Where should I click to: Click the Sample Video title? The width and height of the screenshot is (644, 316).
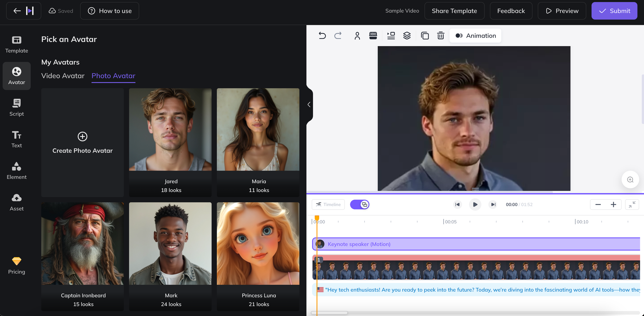tap(402, 11)
